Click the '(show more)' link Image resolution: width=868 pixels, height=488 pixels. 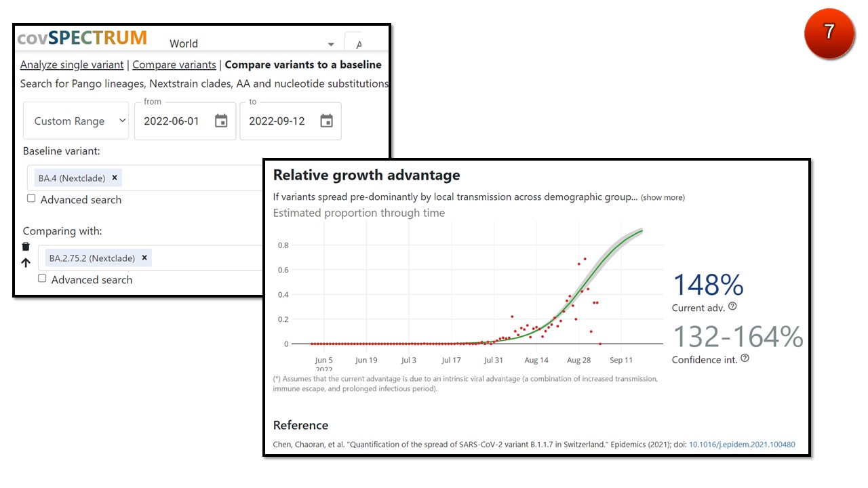(663, 198)
